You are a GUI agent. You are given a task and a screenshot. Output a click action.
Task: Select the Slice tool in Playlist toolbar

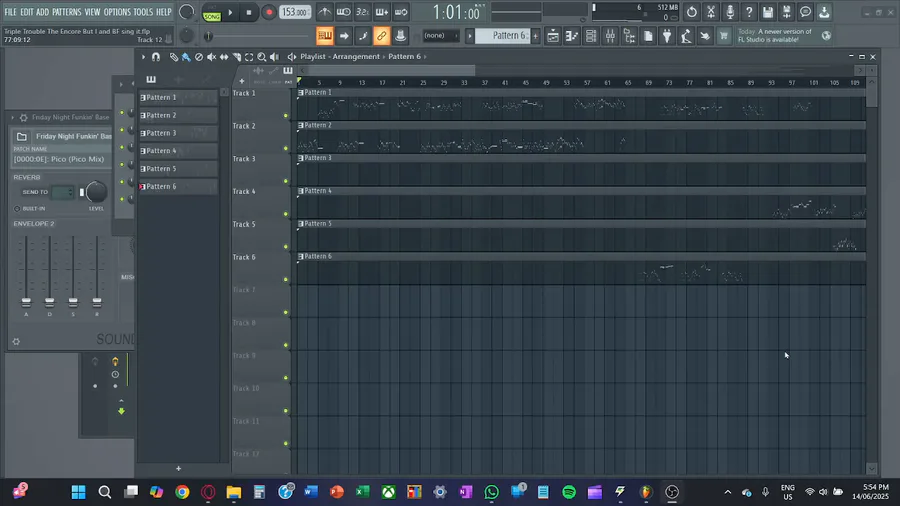click(236, 57)
